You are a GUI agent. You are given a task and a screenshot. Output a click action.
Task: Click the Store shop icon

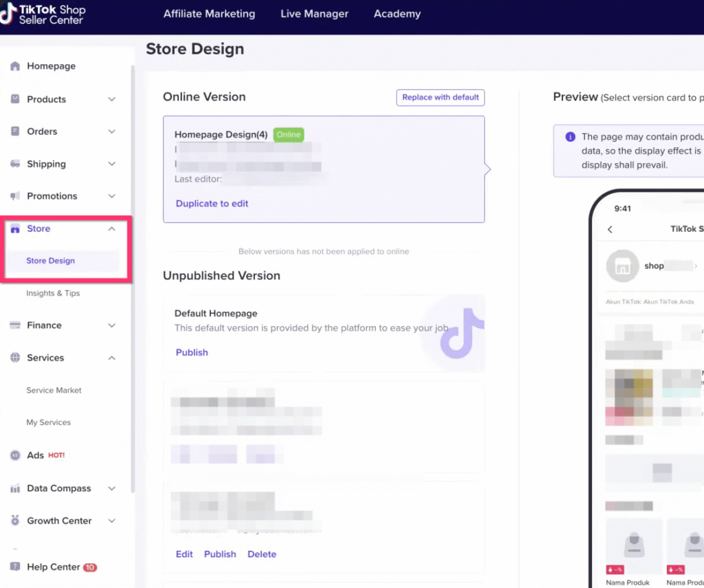point(15,228)
